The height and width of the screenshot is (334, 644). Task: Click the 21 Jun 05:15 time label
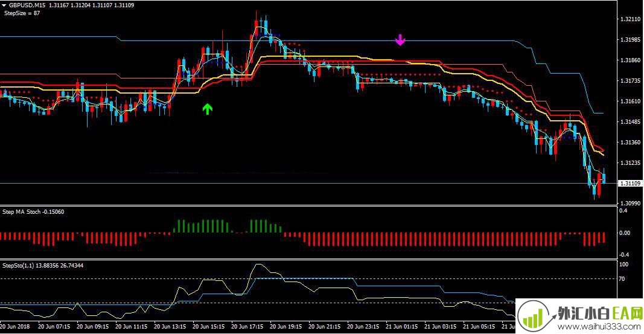pyautogui.click(x=479, y=327)
